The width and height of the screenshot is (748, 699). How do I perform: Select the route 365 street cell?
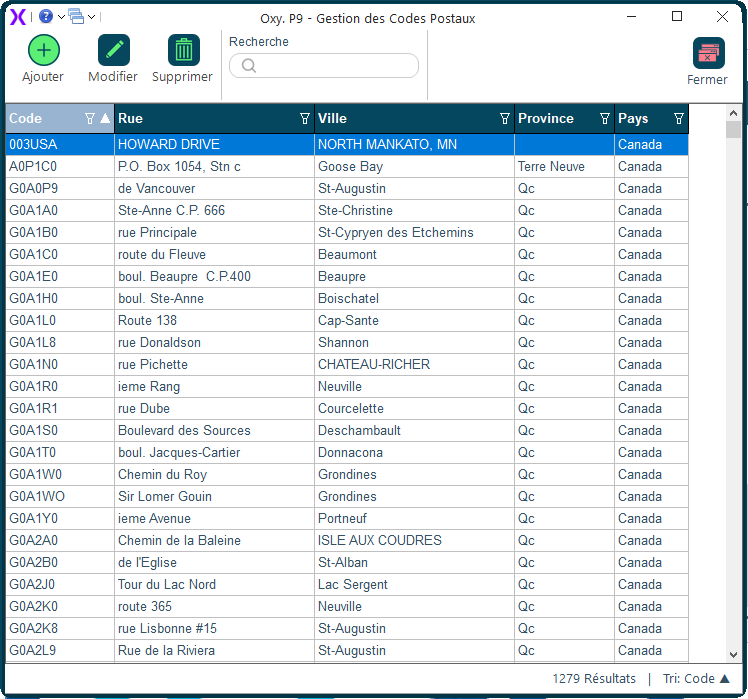pyautogui.click(x=214, y=606)
